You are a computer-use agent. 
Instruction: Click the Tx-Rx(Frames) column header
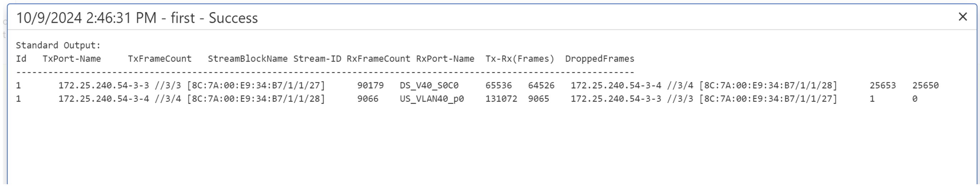coord(520,59)
